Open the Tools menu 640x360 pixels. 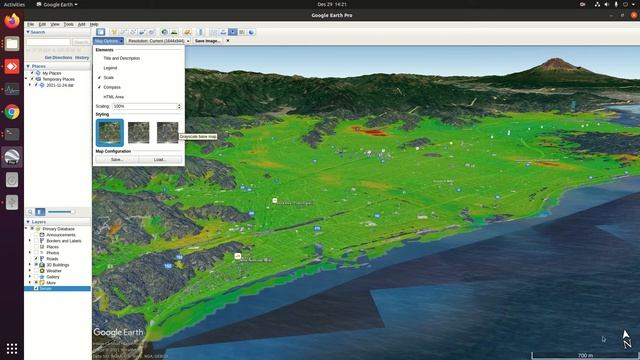tap(69, 24)
